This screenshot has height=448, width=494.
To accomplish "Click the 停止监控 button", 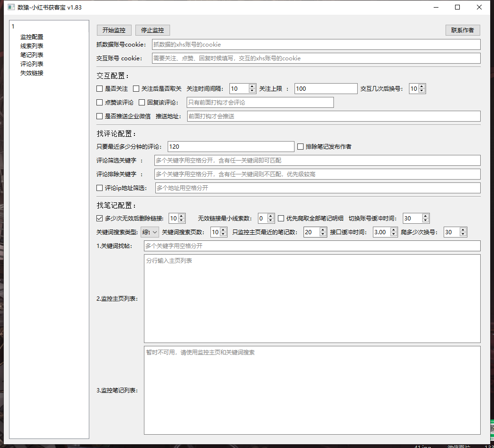I will 152,30.
